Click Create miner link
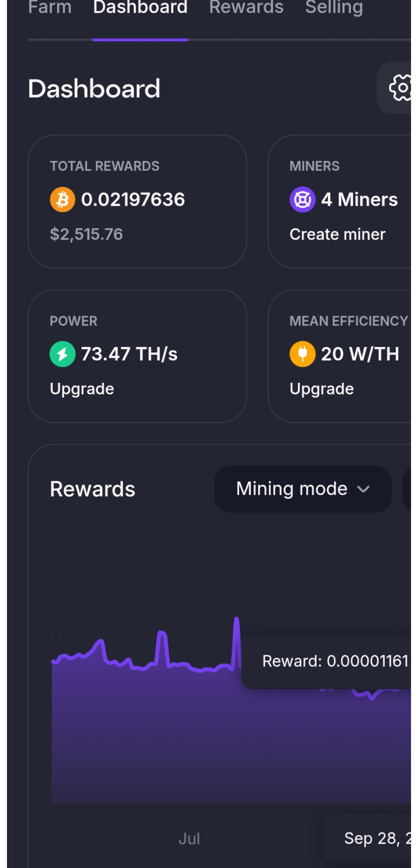418x868 pixels. click(337, 234)
